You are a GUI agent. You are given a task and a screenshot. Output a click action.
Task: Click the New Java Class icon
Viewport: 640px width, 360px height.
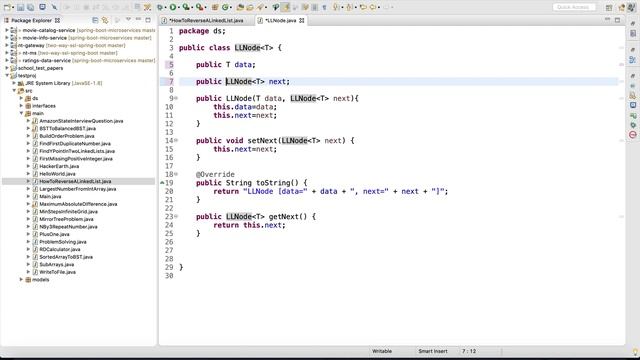point(225,7)
